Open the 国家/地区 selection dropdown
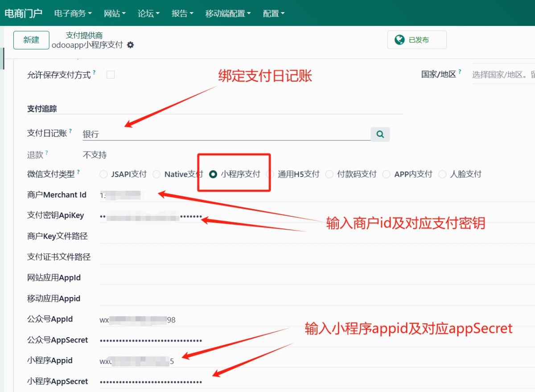Viewport: 535px width, 392px height. coord(503,74)
